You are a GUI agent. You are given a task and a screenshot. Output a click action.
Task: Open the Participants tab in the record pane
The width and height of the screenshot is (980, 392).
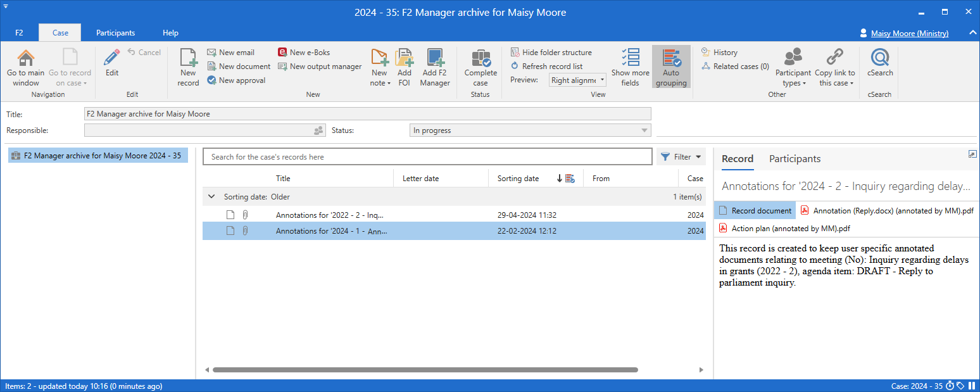coord(795,159)
